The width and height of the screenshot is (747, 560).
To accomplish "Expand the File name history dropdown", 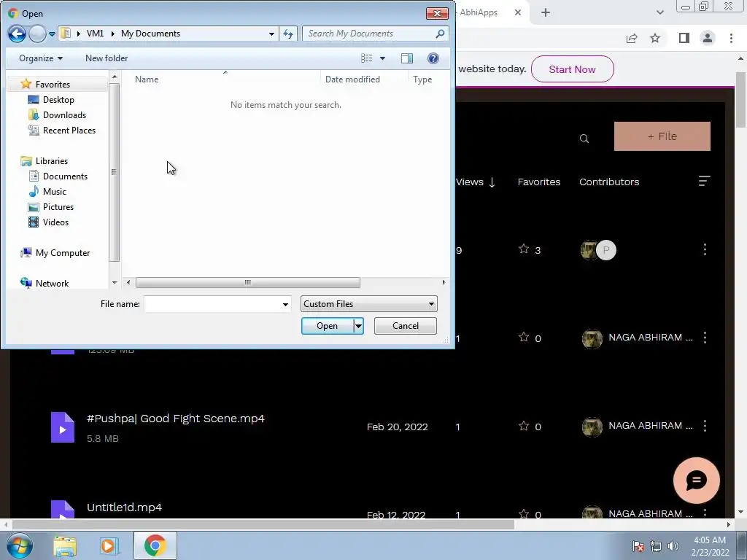I will (285, 304).
